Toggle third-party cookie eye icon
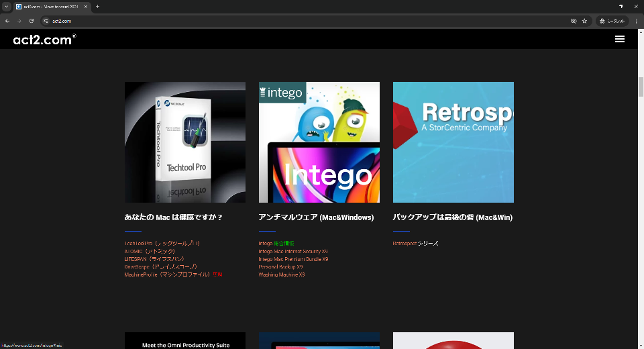 click(574, 21)
